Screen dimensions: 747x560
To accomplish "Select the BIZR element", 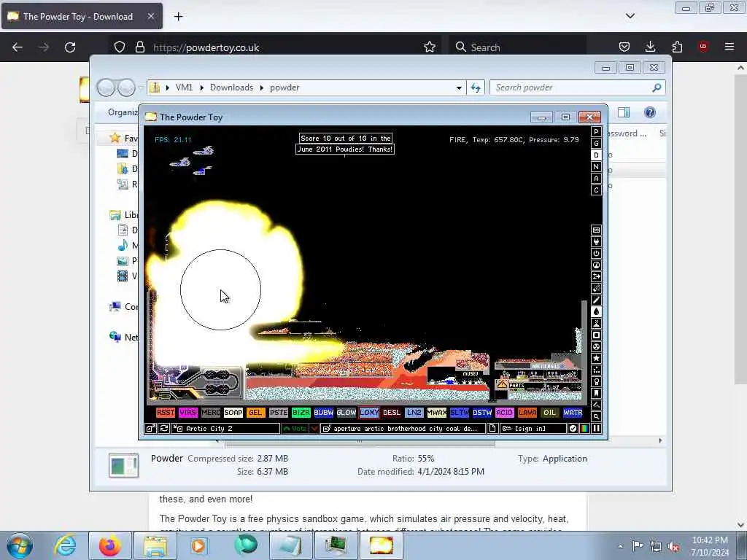I will click(x=301, y=413).
